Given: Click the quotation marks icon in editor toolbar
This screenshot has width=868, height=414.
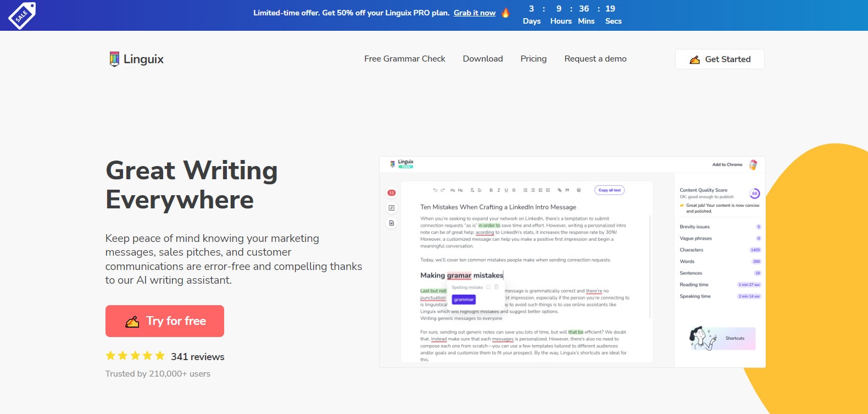Looking at the screenshot, I should tap(567, 190).
